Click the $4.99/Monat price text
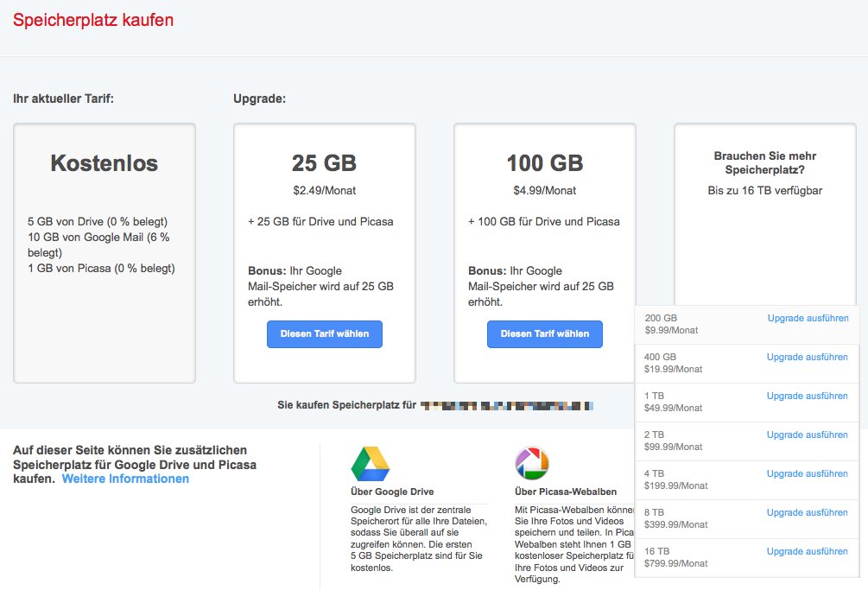This screenshot has height=590, width=868. (545, 190)
